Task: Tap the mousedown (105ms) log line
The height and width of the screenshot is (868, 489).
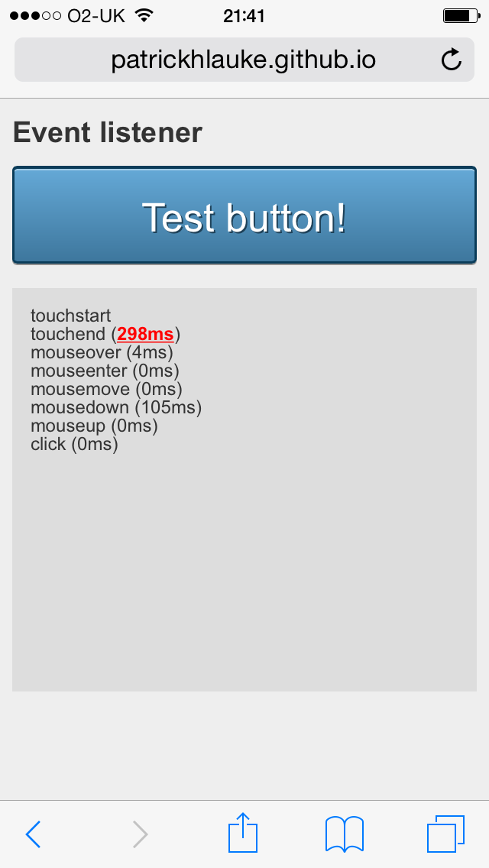Action: [x=116, y=407]
